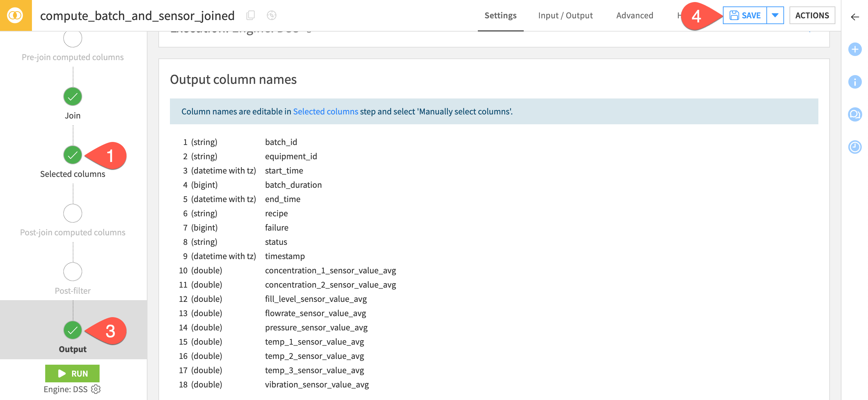Switch to the Advanced tab

tap(634, 15)
